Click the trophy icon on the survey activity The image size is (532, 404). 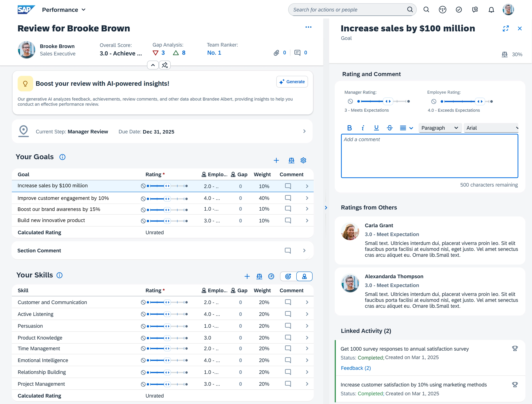pos(515,348)
